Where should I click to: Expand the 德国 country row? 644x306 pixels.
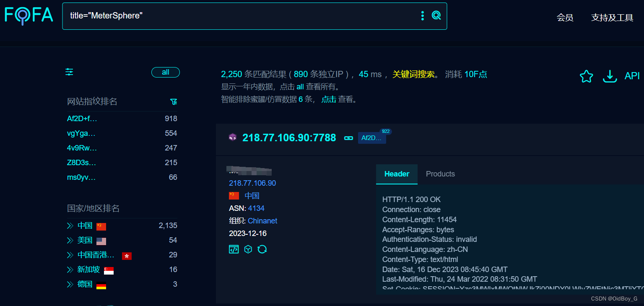pyautogui.click(x=70, y=285)
